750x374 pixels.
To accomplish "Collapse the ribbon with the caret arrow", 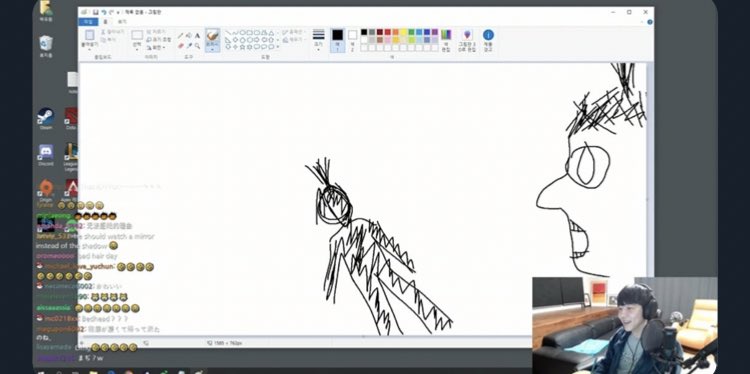I will tap(642, 22).
